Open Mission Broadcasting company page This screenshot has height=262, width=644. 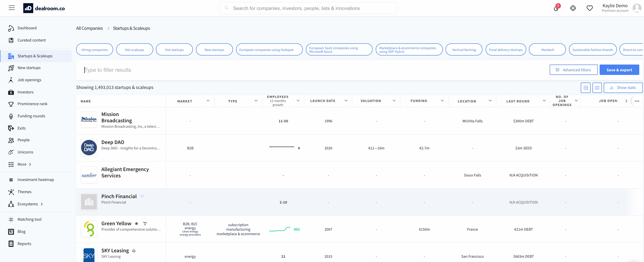116,117
